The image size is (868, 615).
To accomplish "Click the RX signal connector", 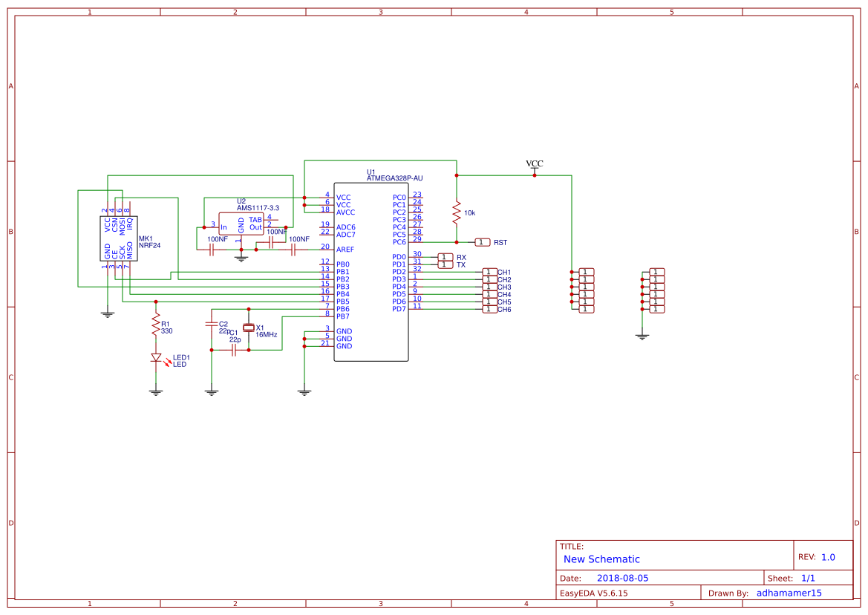I will (x=444, y=257).
